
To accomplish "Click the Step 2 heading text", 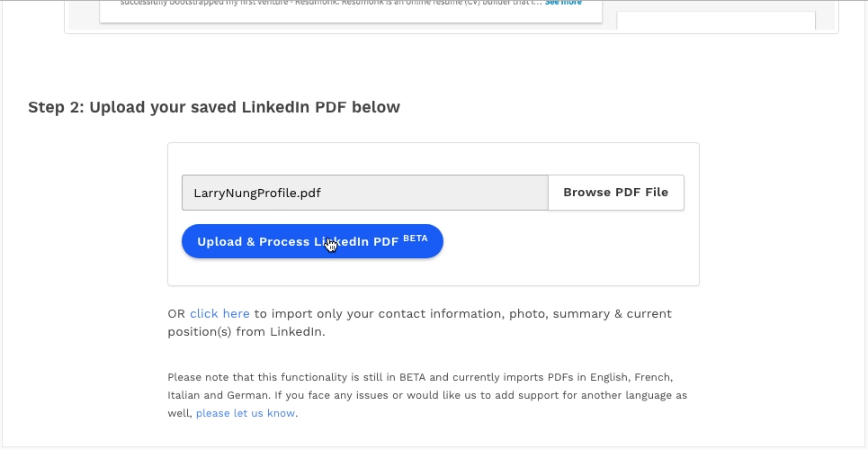I will [x=214, y=107].
